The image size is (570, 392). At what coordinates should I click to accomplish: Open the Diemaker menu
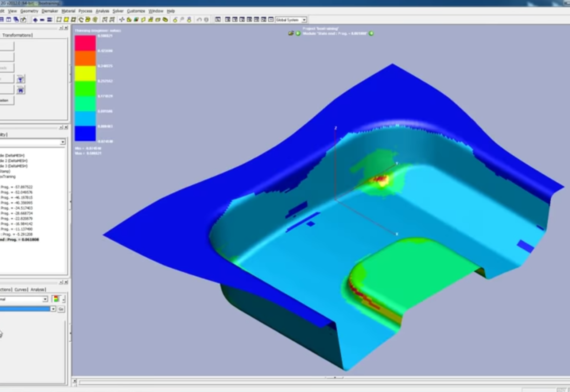point(50,11)
